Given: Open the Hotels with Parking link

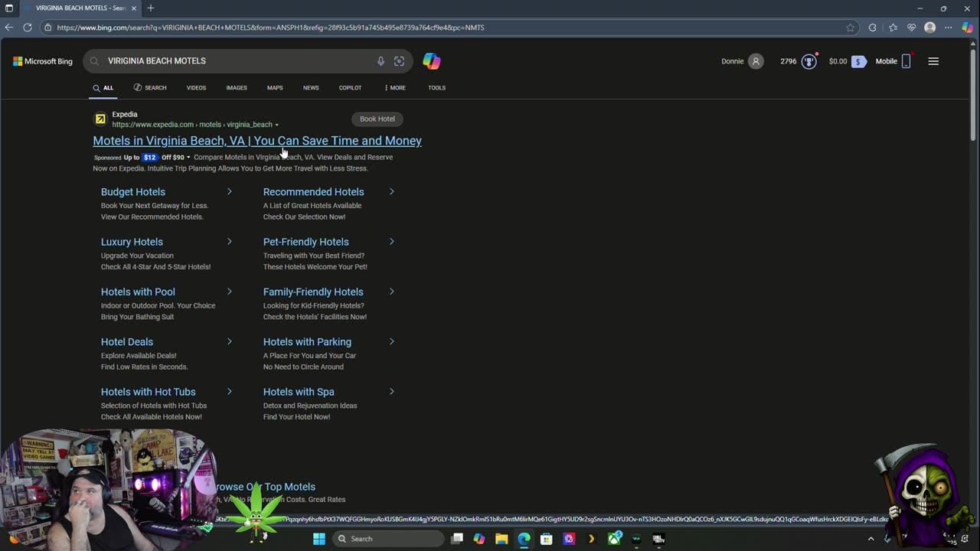Looking at the screenshot, I should pyautogui.click(x=307, y=342).
